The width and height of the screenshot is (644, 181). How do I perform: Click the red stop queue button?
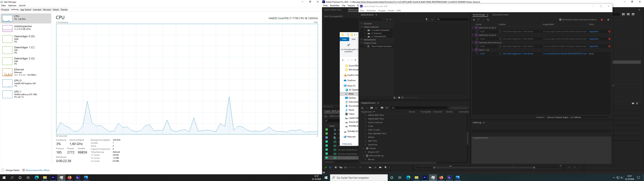(602, 20)
